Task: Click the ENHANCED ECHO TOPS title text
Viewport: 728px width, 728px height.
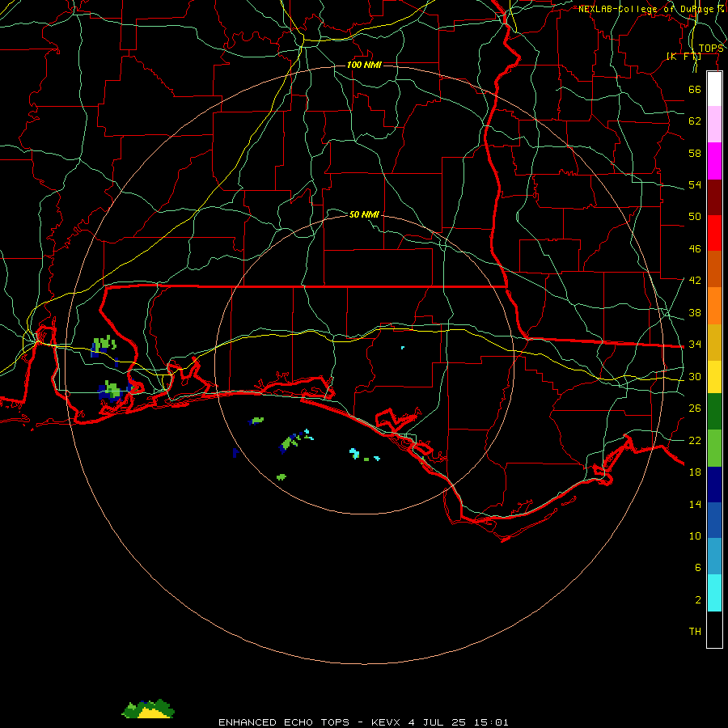Action: (284, 722)
